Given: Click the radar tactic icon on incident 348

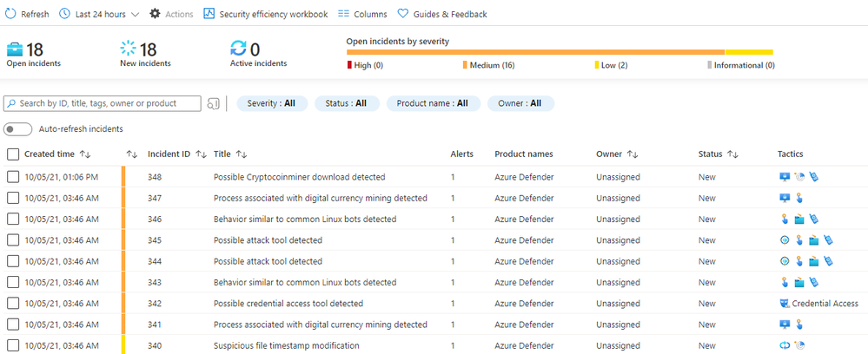Looking at the screenshot, I should [798, 177].
